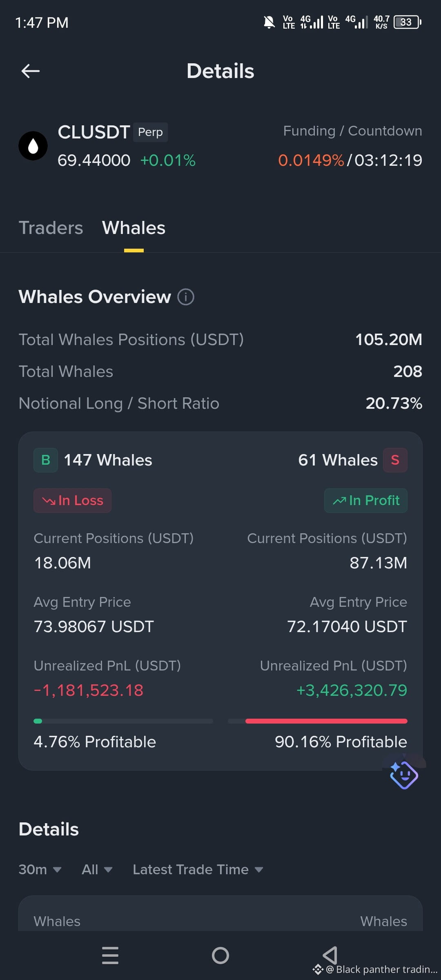Tap Android recent apps menu icon
This screenshot has height=980, width=441.
coord(110,955)
